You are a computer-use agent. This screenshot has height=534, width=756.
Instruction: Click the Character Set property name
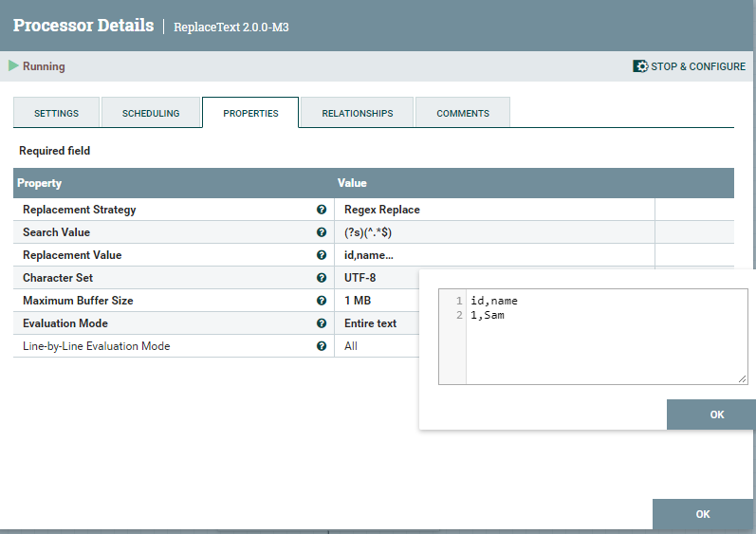[58, 278]
